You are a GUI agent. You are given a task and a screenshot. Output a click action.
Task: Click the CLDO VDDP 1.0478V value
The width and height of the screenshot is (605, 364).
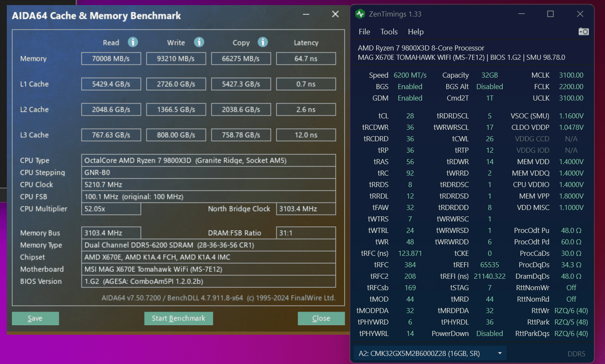571,127
